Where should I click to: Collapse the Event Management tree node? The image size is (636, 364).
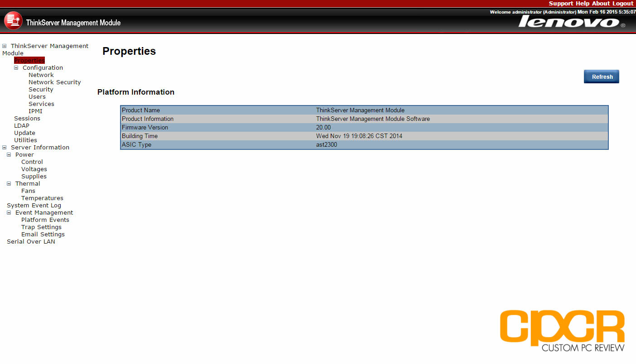click(x=9, y=213)
